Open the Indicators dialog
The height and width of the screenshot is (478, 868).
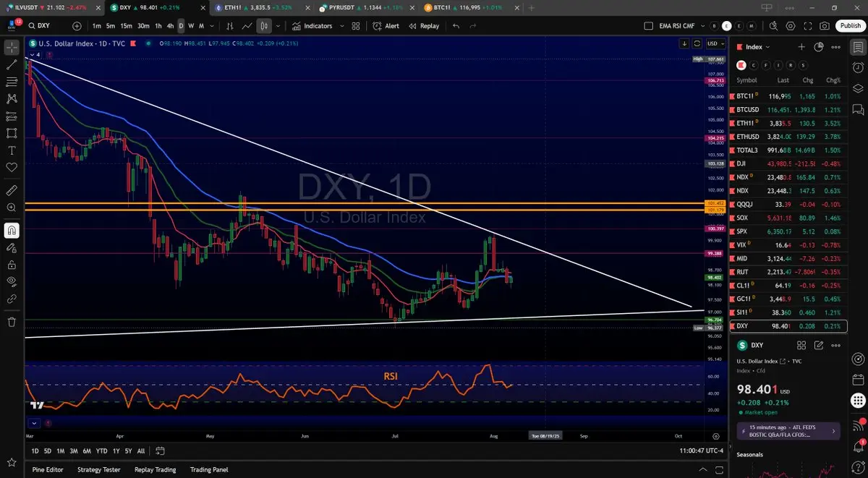(x=312, y=25)
